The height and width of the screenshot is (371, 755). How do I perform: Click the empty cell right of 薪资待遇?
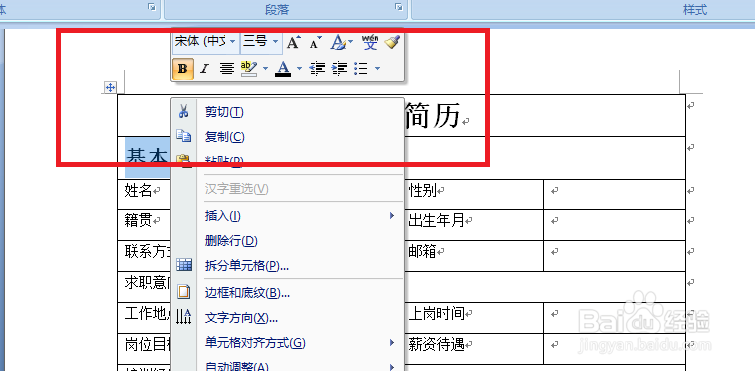(x=614, y=348)
